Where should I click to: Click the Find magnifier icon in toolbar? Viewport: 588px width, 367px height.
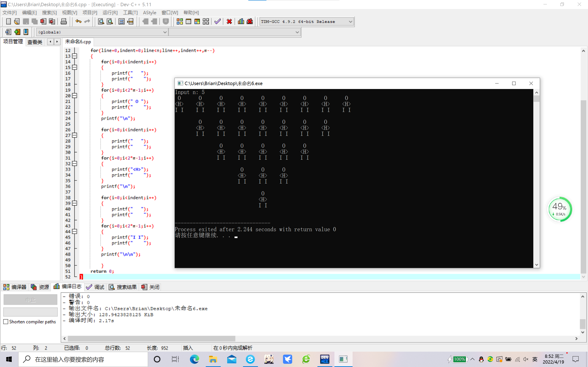pyautogui.click(x=101, y=22)
